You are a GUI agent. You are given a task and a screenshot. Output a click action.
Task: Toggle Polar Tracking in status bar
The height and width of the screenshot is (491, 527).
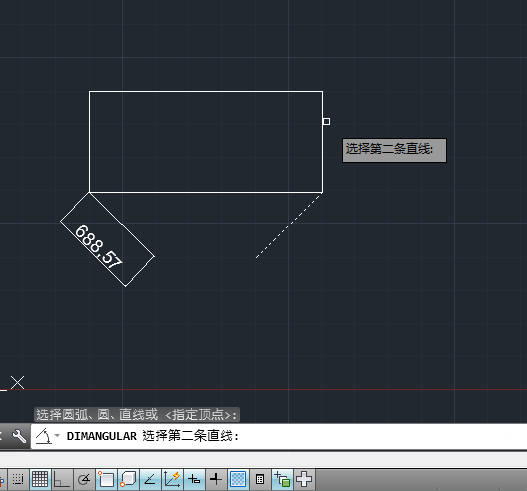84,479
